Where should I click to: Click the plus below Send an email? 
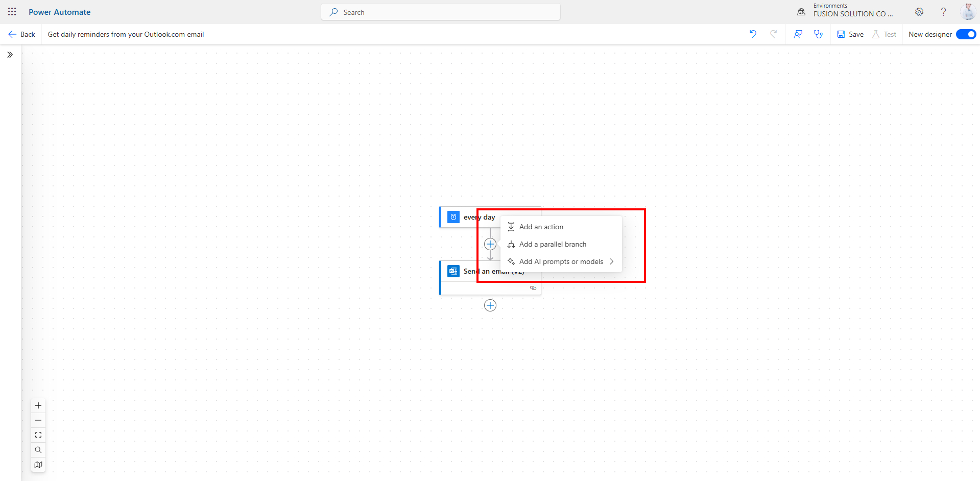(490, 305)
